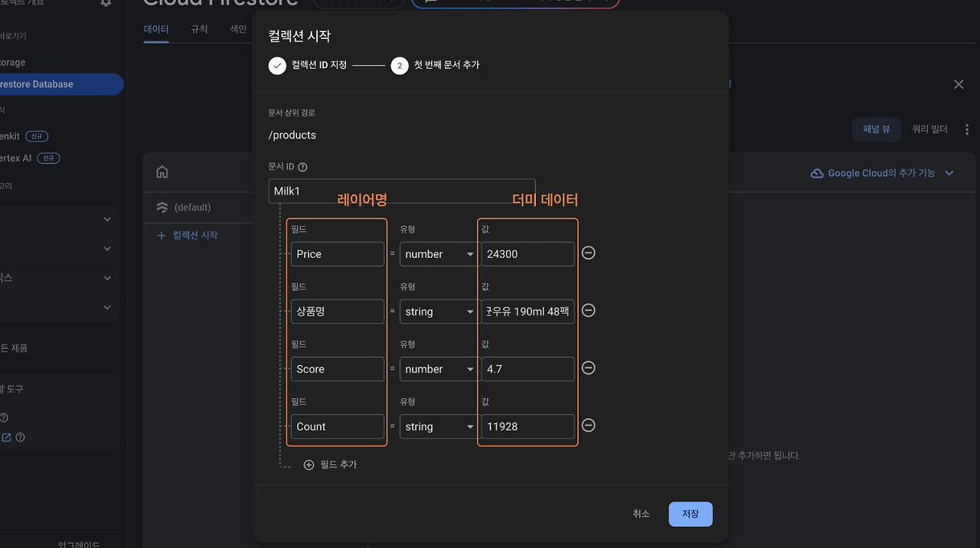Select the 색인 tab
This screenshot has height=548, width=980.
click(237, 28)
